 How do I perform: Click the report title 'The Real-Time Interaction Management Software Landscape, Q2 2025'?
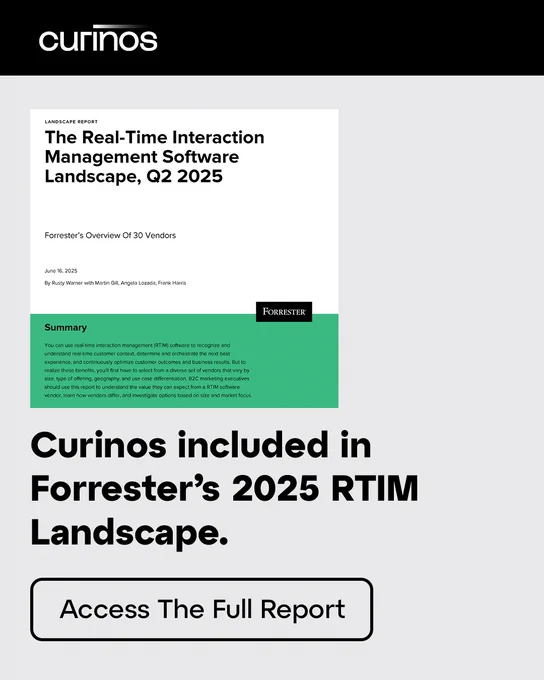pyautogui.click(x=154, y=157)
